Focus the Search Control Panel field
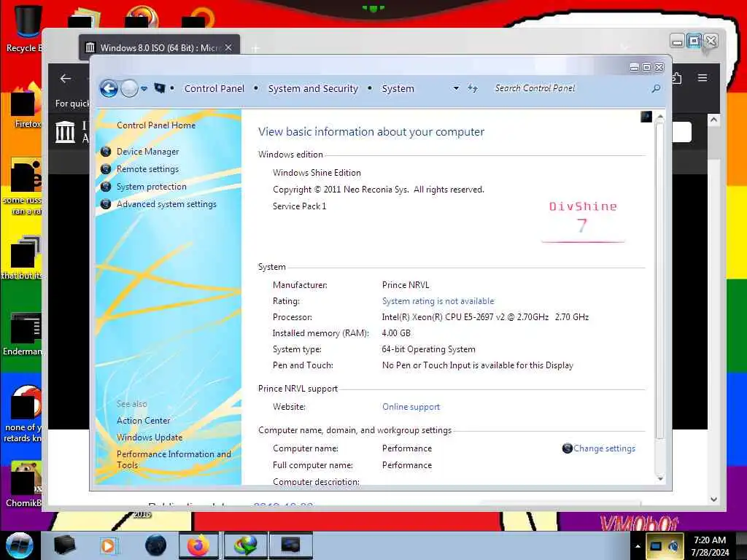This screenshot has width=747, height=560. point(572,88)
